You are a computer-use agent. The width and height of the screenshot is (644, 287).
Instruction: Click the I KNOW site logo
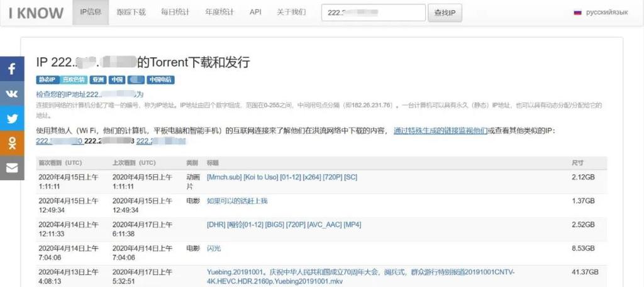point(36,13)
